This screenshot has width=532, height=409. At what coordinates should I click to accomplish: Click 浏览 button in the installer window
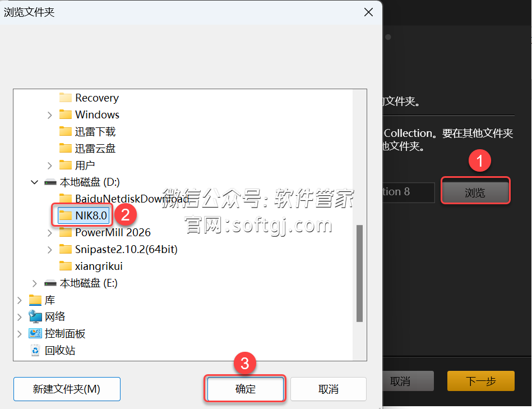(475, 192)
